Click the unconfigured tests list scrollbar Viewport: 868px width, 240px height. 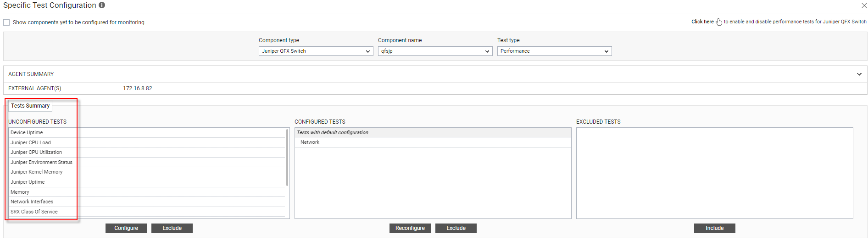[287, 158]
